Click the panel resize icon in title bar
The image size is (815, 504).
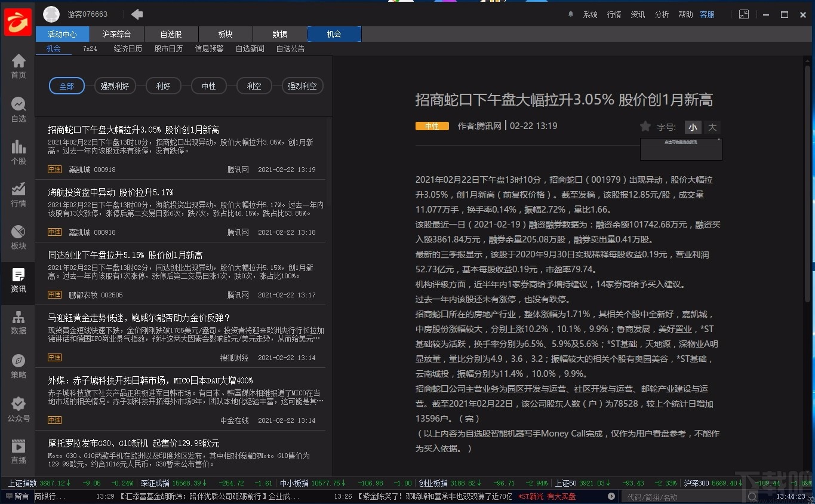pyautogui.click(x=743, y=14)
